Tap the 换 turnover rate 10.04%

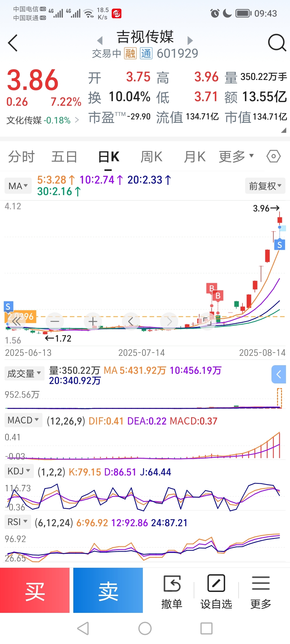click(119, 97)
